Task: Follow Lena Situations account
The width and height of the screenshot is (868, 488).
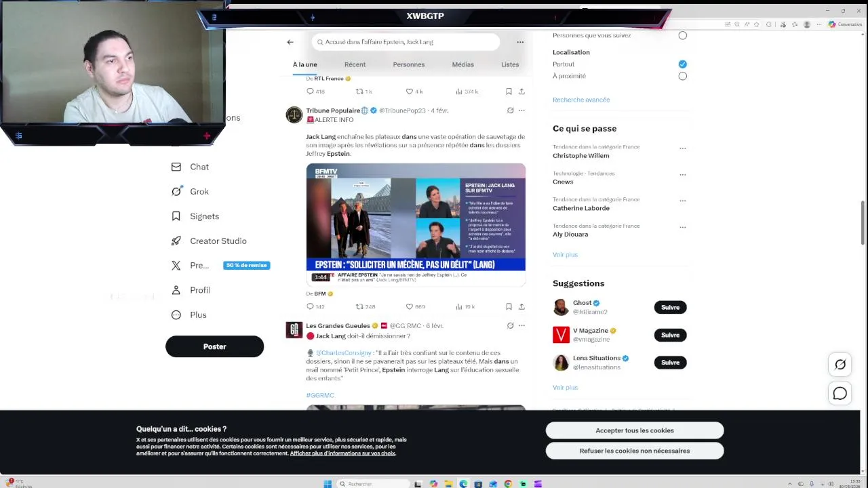Action: click(670, 363)
